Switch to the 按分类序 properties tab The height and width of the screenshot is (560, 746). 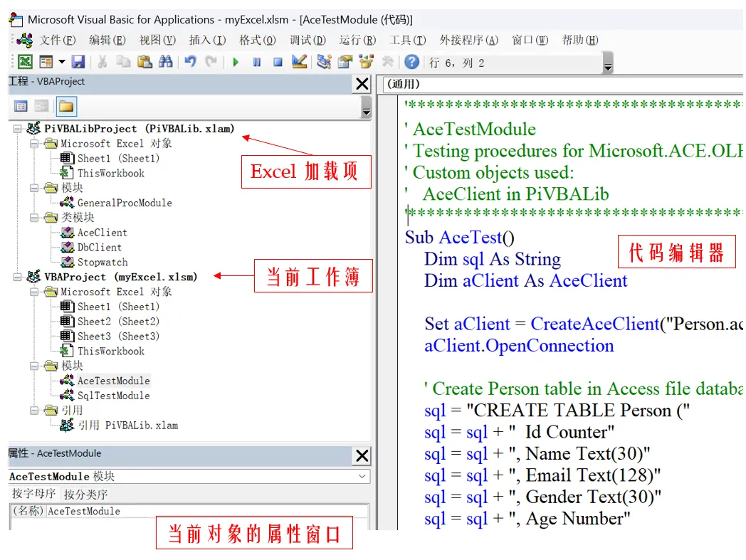coord(85,495)
